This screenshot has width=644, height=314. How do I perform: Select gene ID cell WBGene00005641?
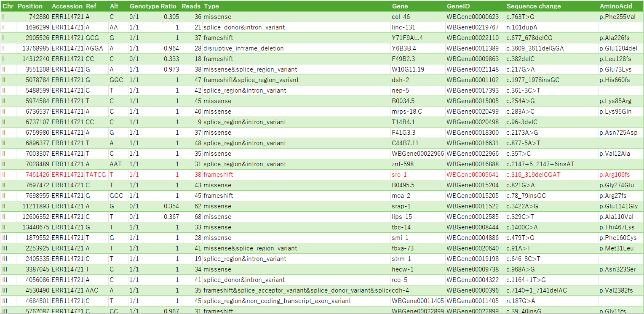(473, 175)
